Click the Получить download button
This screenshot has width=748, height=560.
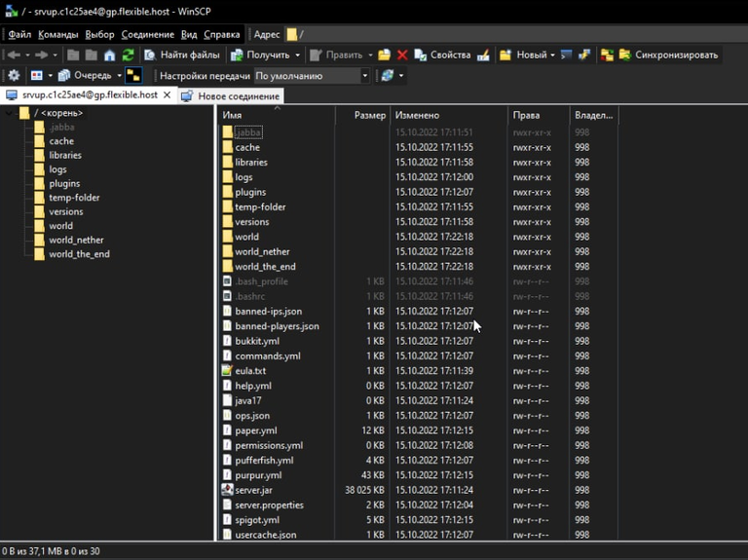pos(260,55)
